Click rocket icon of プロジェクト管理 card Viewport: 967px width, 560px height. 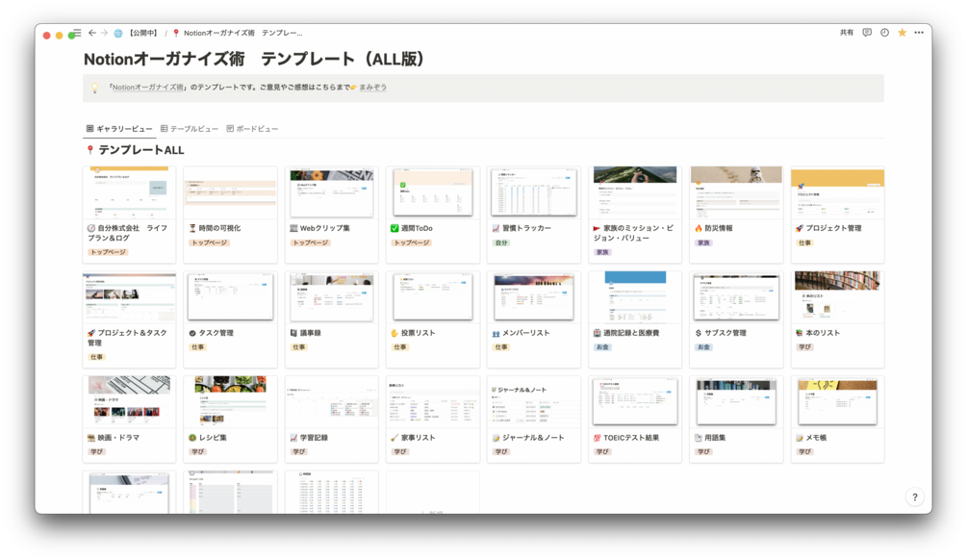[x=800, y=228]
